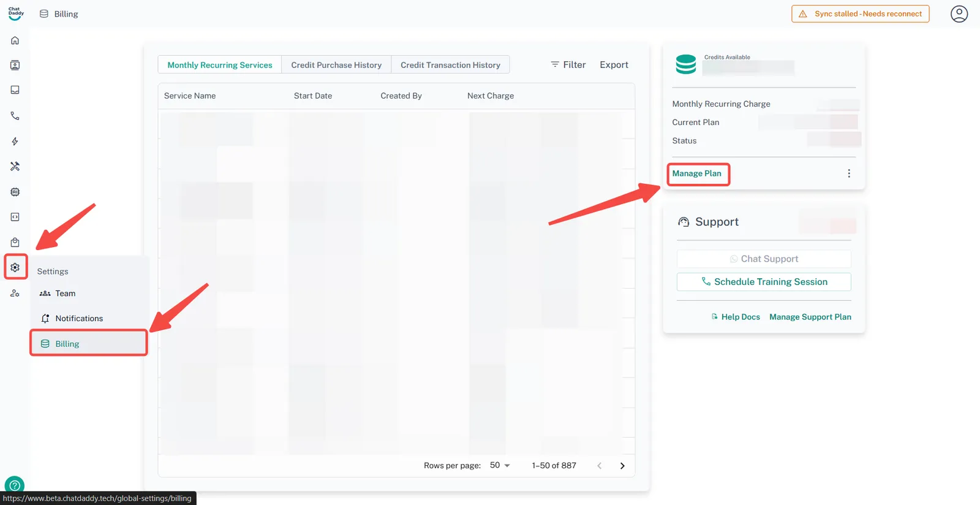980x505 pixels.
Task: Open the inbox tray icon
Action: 15,90
